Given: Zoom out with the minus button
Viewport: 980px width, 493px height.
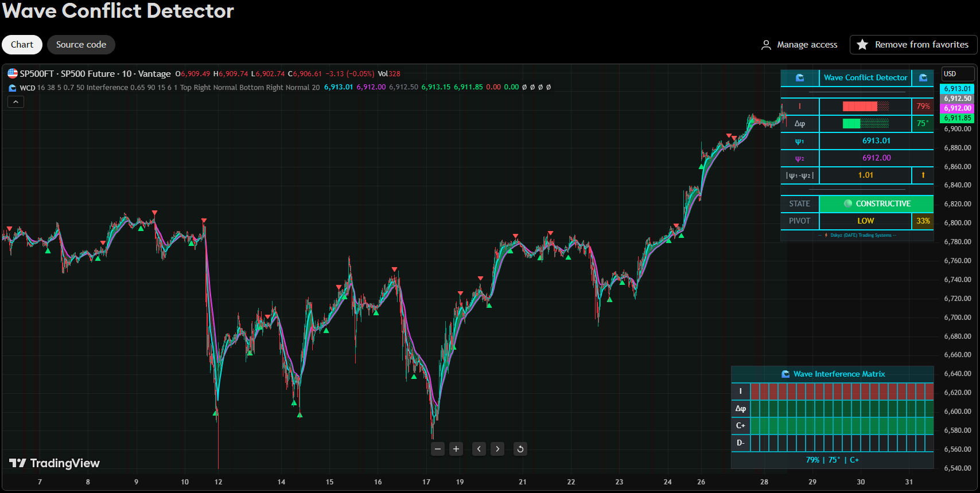Looking at the screenshot, I should coord(438,449).
